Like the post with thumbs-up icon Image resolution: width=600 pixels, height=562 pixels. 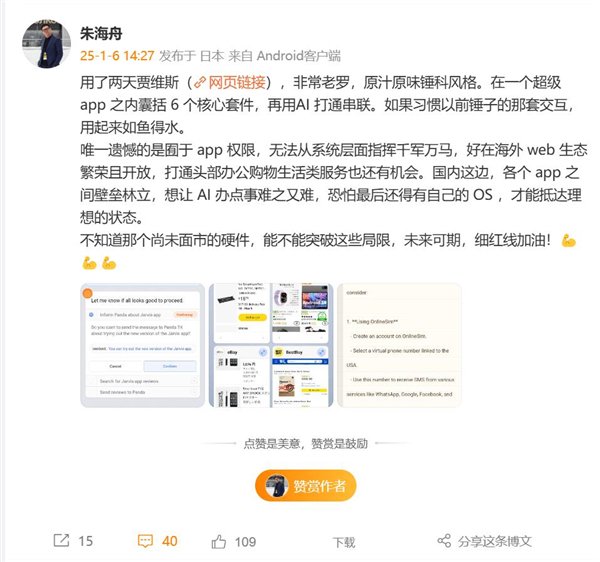(x=218, y=541)
